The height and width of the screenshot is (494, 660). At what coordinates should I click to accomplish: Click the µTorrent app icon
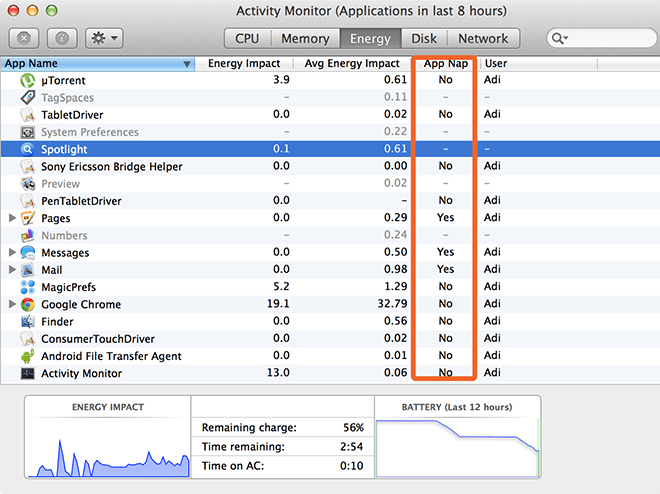[x=28, y=80]
